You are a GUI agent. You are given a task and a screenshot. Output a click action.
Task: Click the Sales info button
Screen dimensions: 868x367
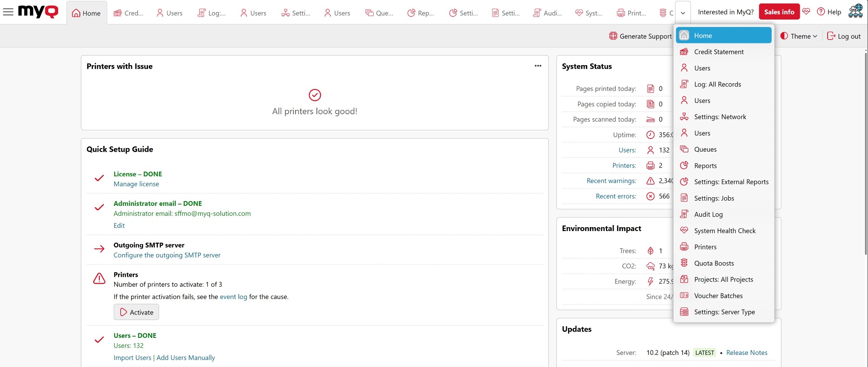tap(779, 12)
